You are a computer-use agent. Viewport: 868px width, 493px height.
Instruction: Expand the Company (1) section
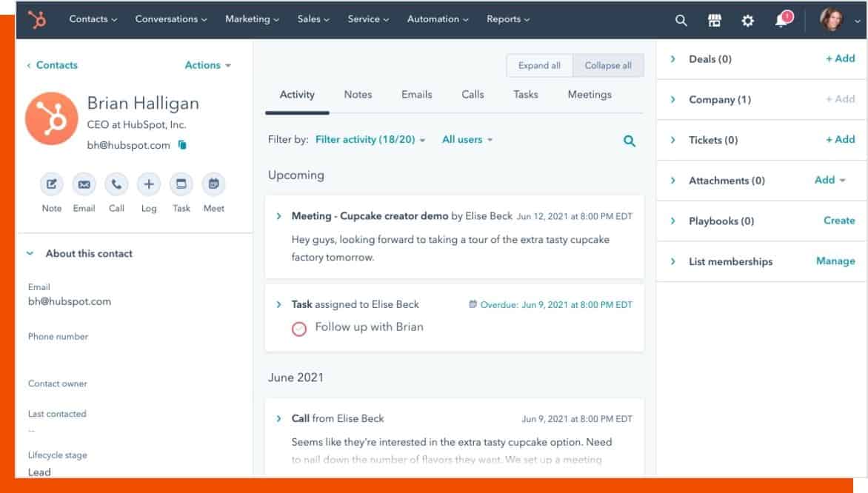[673, 100]
